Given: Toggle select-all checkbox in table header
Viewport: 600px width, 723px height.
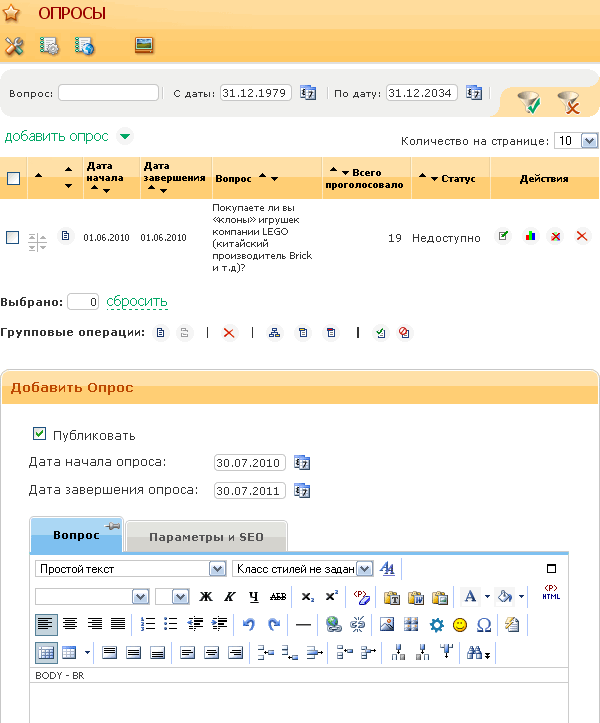Looking at the screenshot, I should [13, 179].
